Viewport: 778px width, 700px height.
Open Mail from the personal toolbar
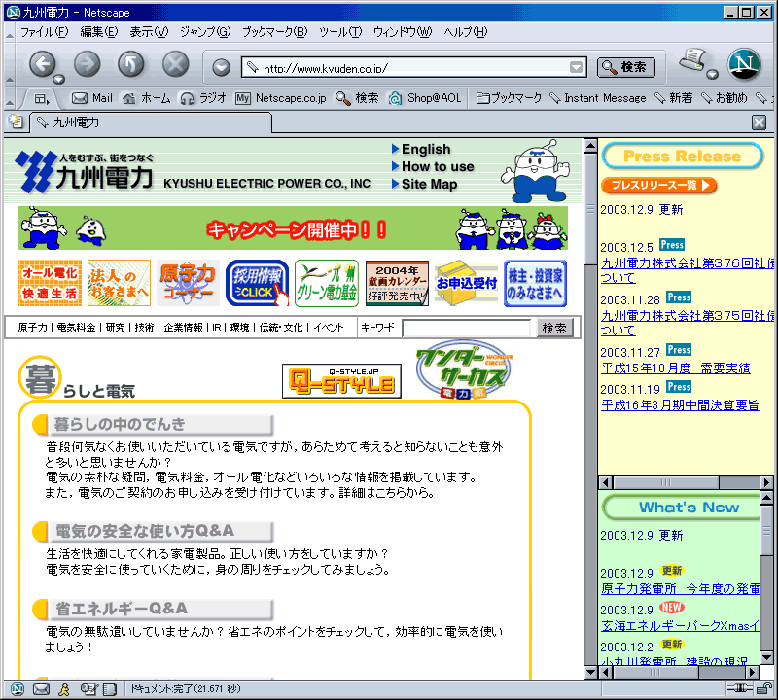click(x=92, y=98)
